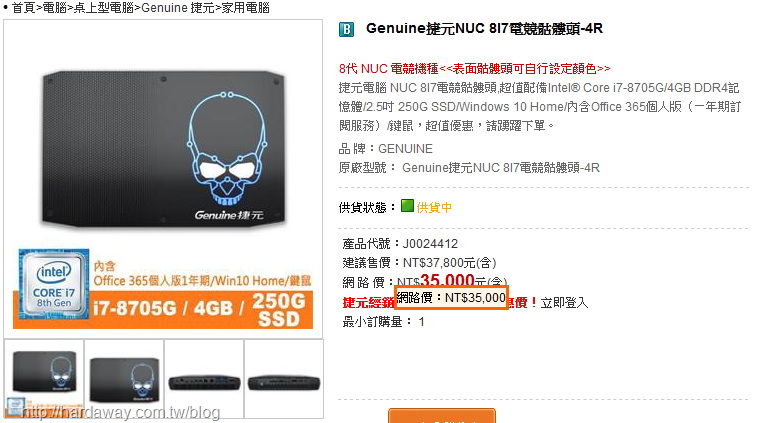Image resolution: width=777 pixels, height=423 pixels.
Task: Click the blue skull logo on product image
Action: [x=227, y=149]
